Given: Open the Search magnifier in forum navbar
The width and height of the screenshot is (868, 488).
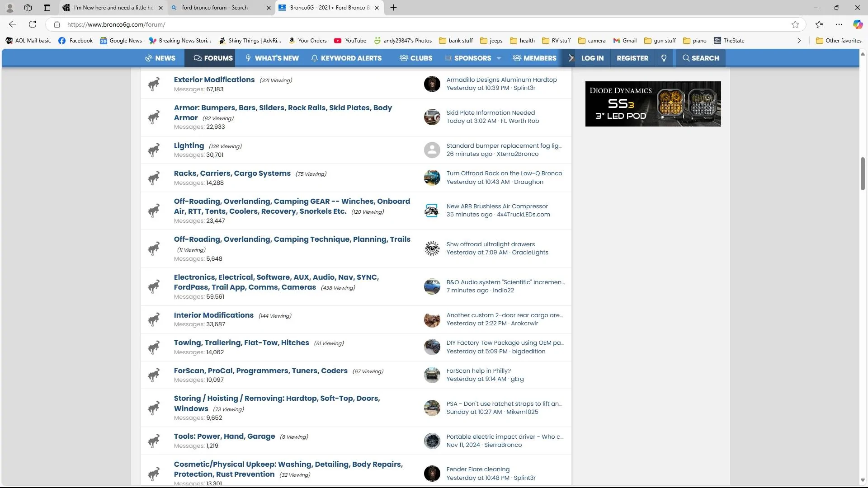Looking at the screenshot, I should (700, 58).
